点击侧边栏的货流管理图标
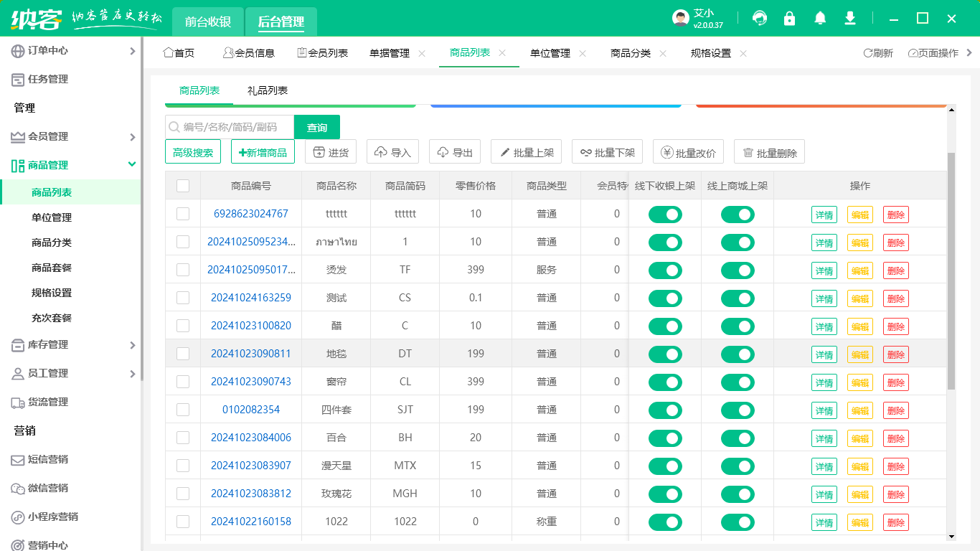980x551 pixels. (x=17, y=402)
